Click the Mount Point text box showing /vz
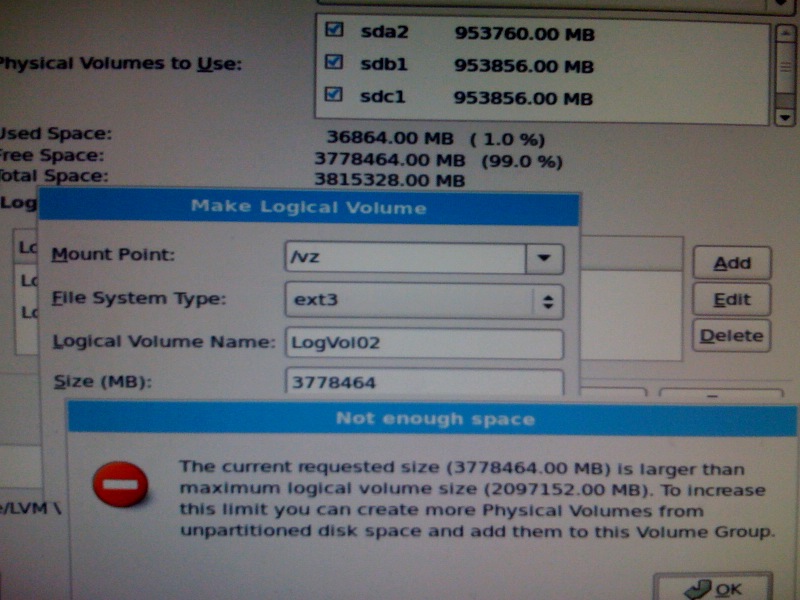 point(405,258)
